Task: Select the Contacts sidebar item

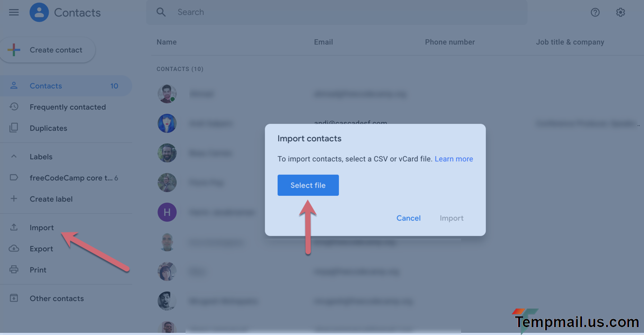Action: [46, 86]
